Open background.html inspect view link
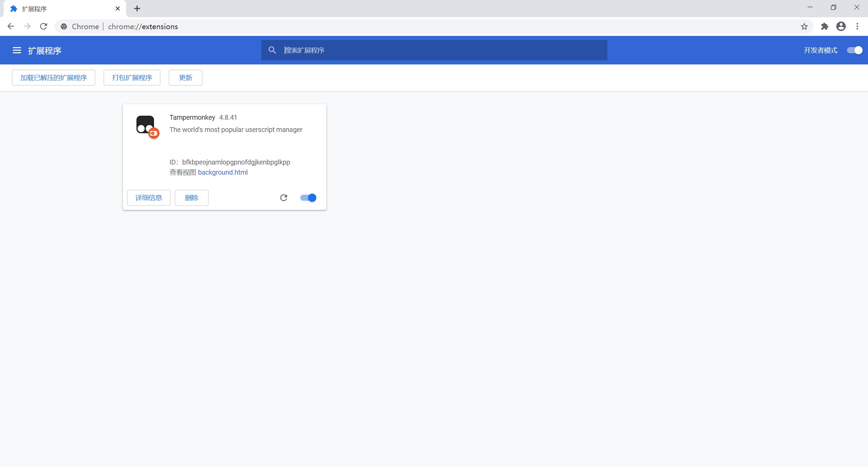The image size is (868, 467). [x=223, y=172]
